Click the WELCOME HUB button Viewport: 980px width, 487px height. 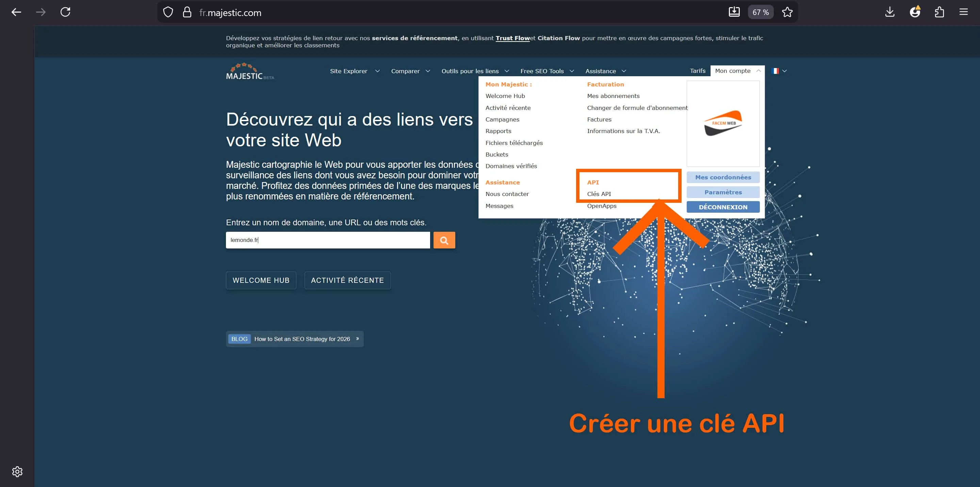(261, 280)
